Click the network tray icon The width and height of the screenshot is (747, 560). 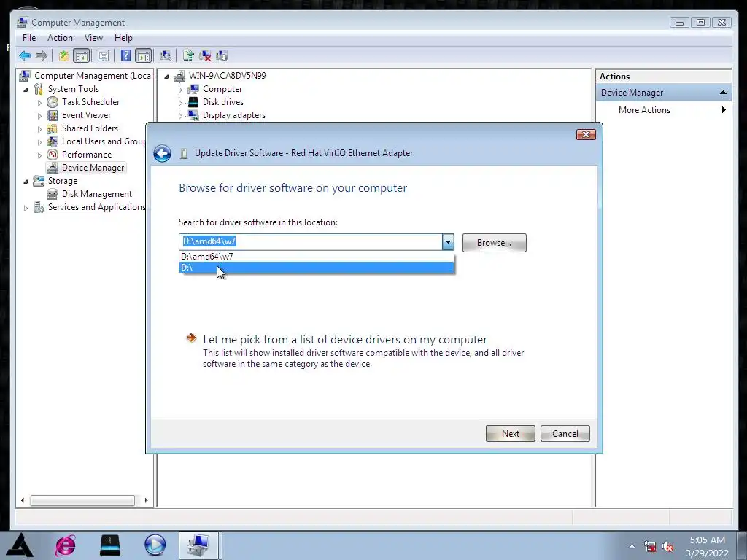point(650,547)
